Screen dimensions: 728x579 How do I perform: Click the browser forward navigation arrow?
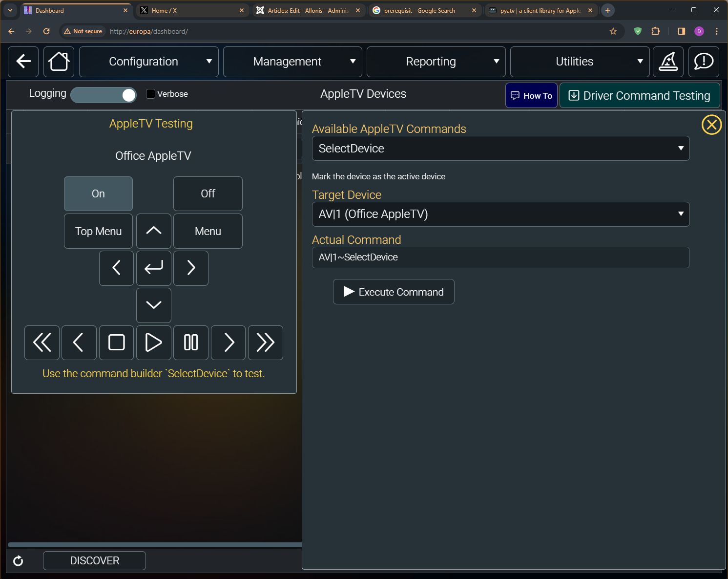pos(29,31)
